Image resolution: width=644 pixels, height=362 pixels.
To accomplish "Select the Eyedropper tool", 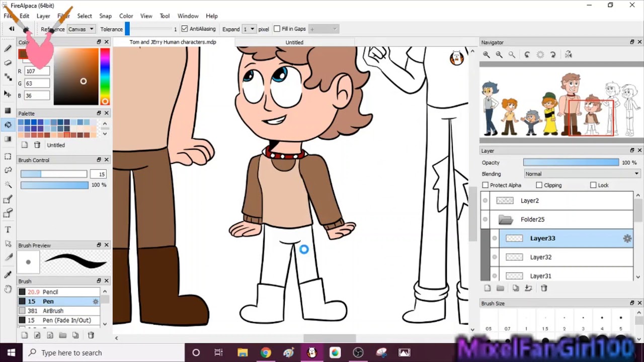I will (8, 275).
